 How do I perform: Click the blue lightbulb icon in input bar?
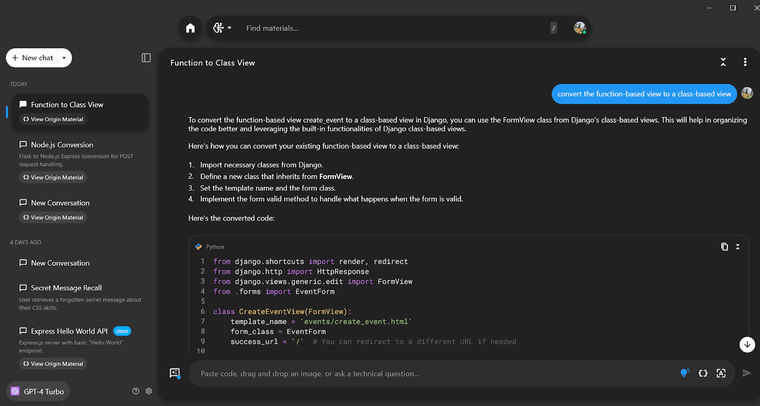pos(685,373)
